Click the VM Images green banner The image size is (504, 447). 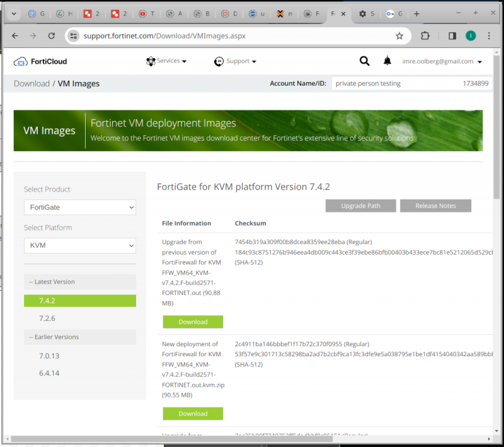click(248, 131)
